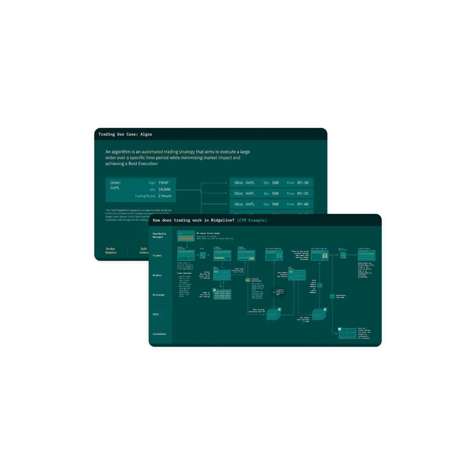The height and width of the screenshot is (476, 476).
Task: Click the PM Block Order thumbnail
Action: tap(186, 236)
